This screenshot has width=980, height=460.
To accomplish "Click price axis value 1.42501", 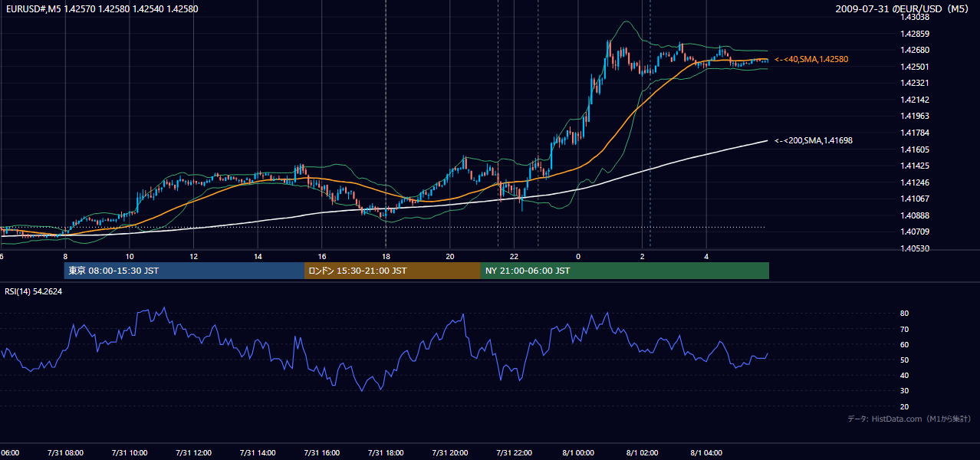I will [914, 67].
